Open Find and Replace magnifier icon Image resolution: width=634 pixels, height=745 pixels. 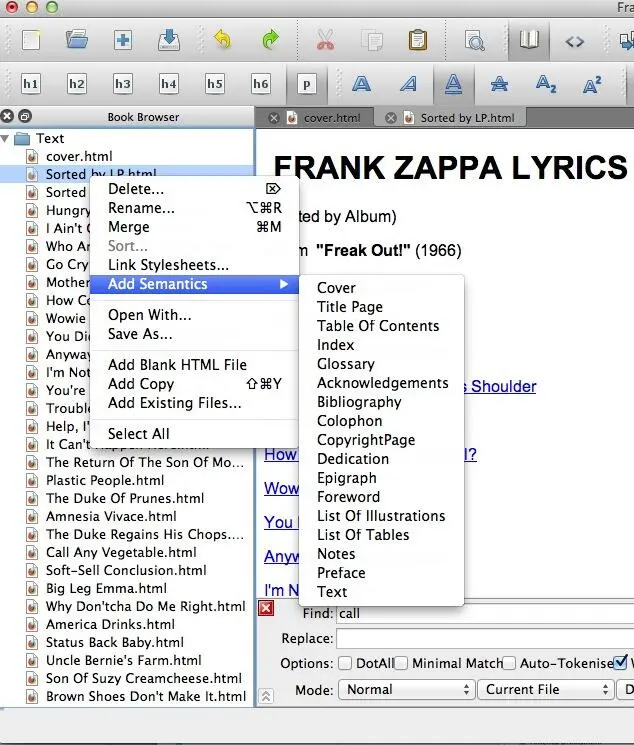click(x=474, y=40)
